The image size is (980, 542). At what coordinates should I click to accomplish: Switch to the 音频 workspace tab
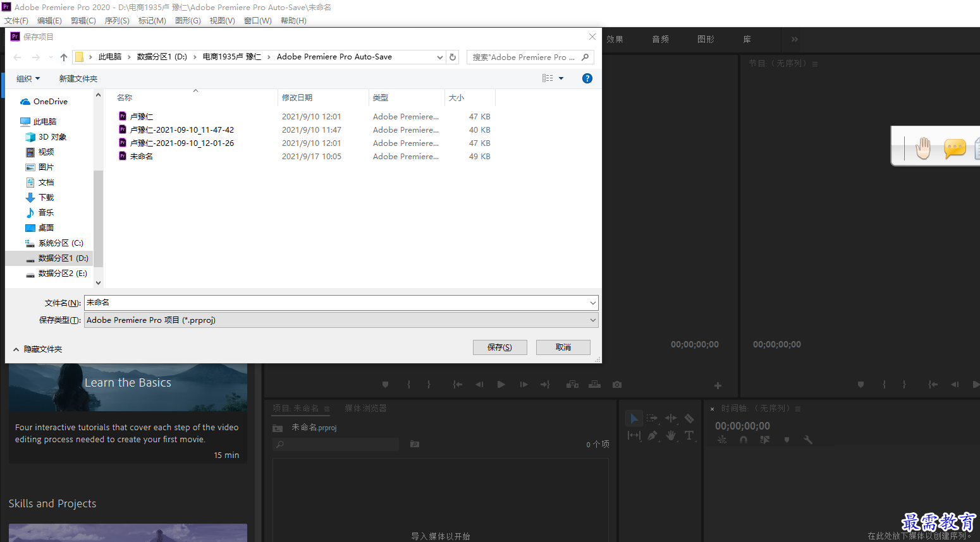pyautogui.click(x=661, y=39)
